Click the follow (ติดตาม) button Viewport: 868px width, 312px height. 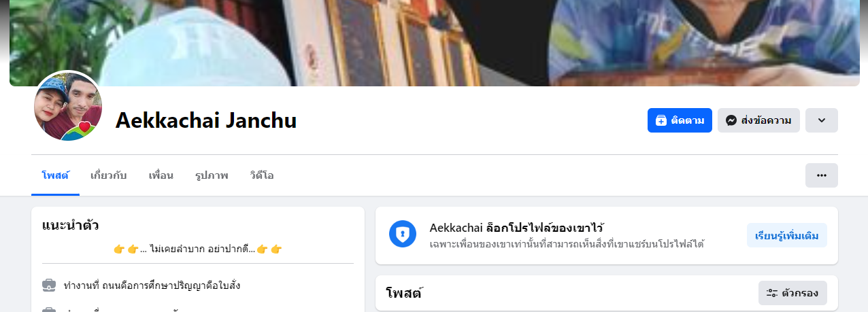pyautogui.click(x=680, y=120)
